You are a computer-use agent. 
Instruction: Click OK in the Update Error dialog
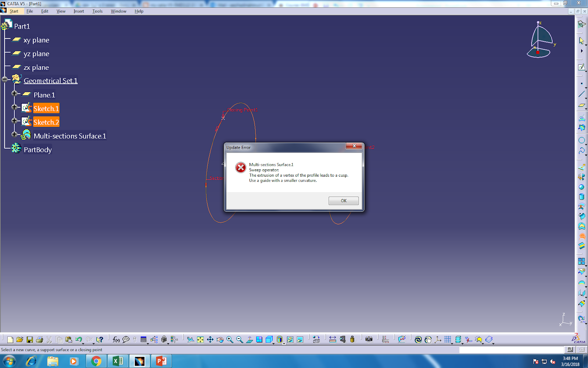(x=343, y=201)
